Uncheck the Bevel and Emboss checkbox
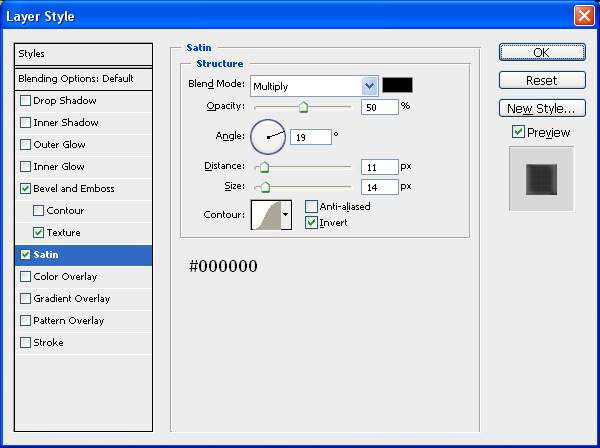 point(25,189)
